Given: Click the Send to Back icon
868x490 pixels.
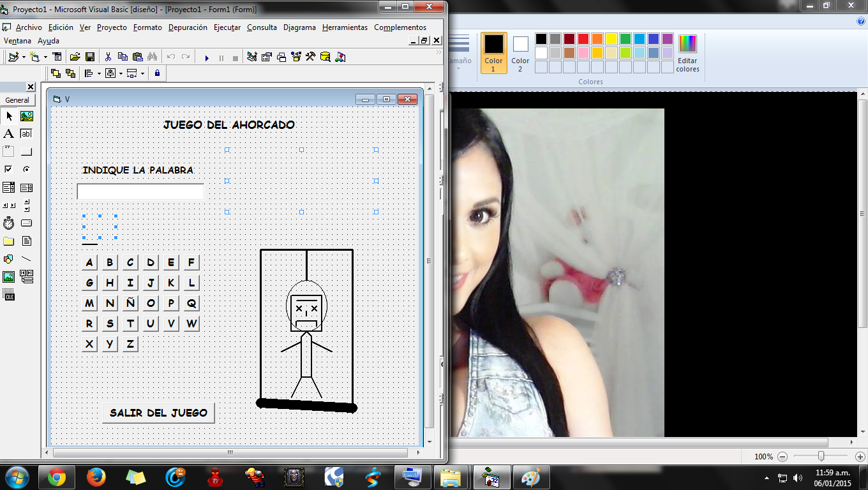Looking at the screenshot, I should (x=70, y=73).
